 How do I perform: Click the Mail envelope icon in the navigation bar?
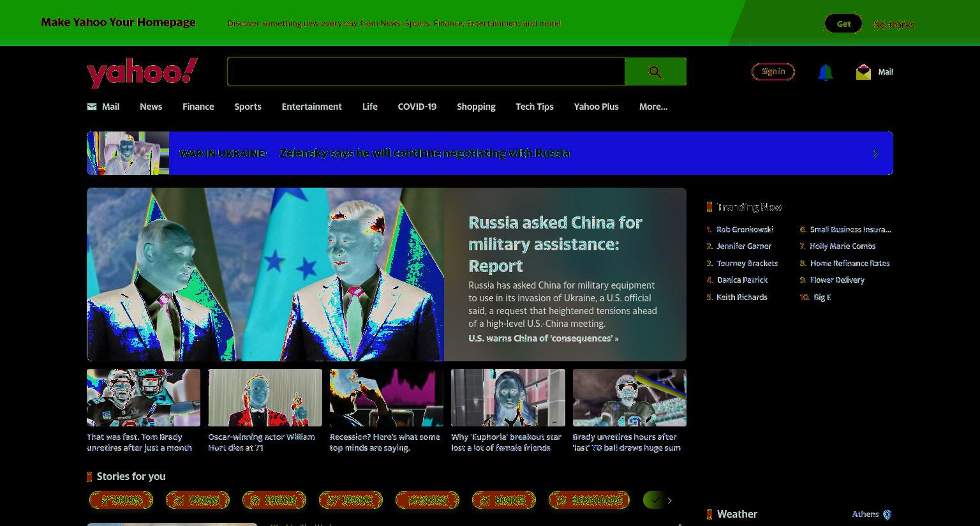click(92, 107)
